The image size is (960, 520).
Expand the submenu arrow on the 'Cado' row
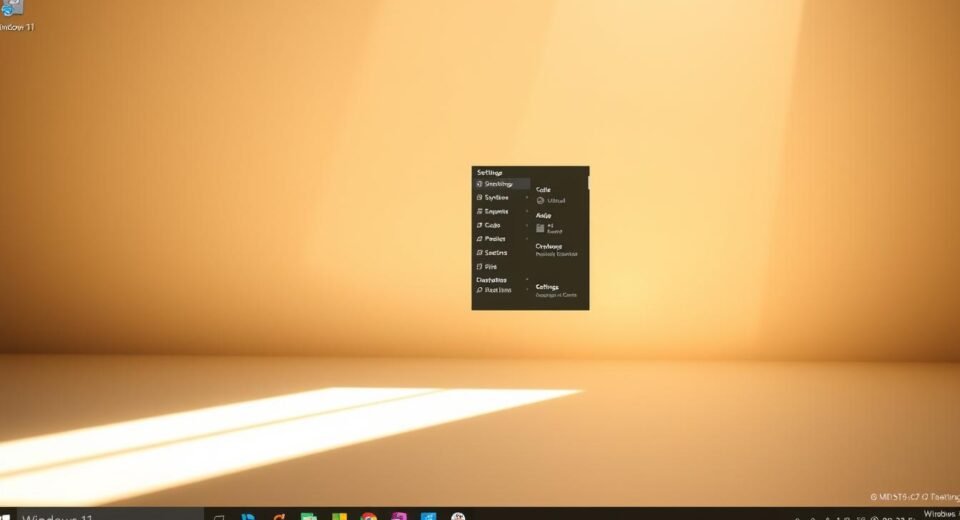[527, 225]
